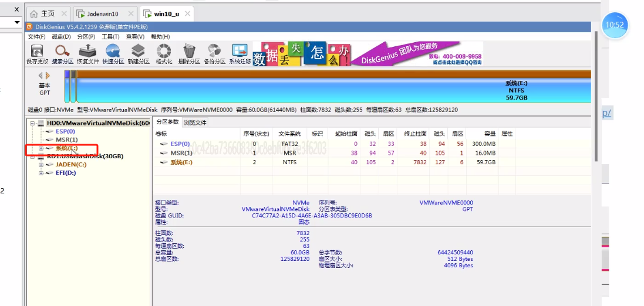644x306 pixels.
Task: Click the DiskGenius title bar logo icon
Action: pyautogui.click(x=29, y=26)
